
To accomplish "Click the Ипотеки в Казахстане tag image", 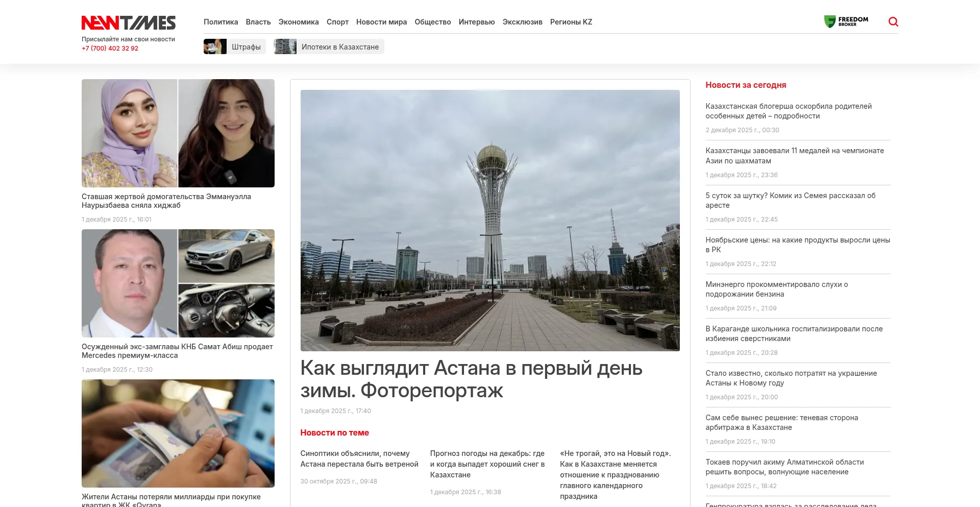I will click(285, 47).
